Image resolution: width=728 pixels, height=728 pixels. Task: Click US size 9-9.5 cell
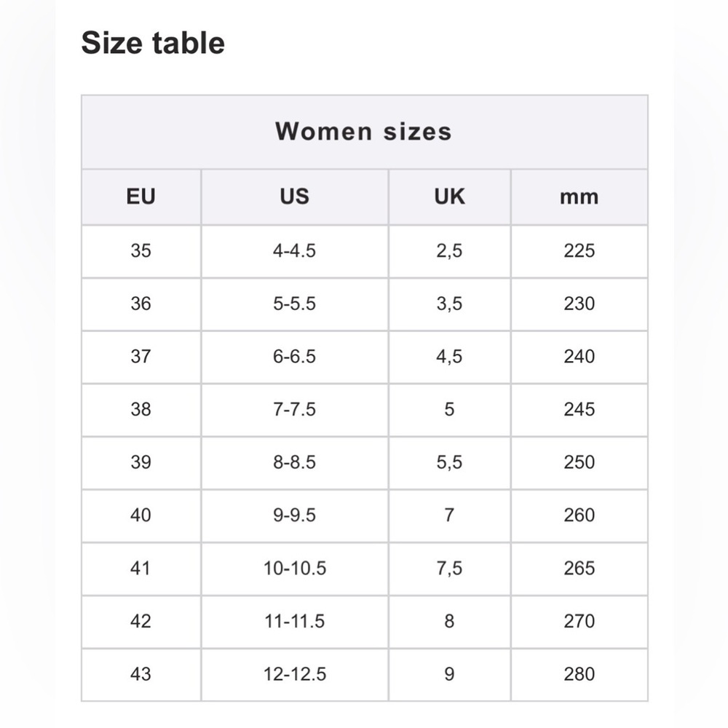tap(295, 516)
